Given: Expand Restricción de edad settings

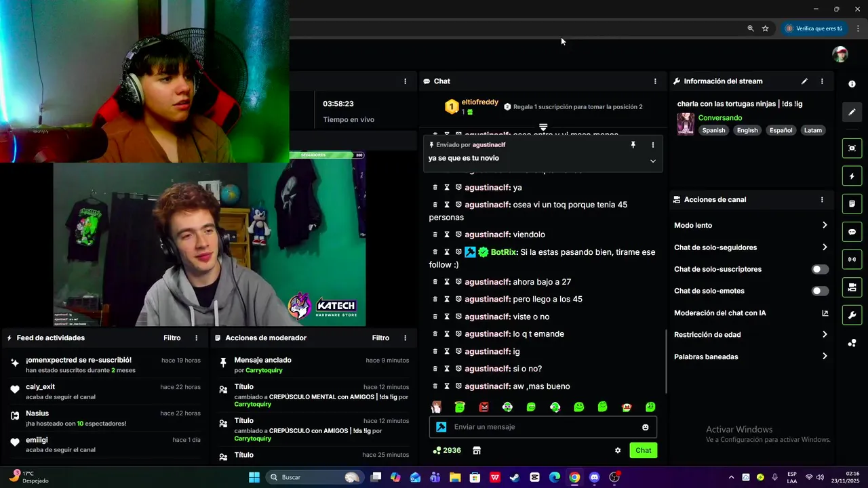Looking at the screenshot, I should [x=751, y=335].
